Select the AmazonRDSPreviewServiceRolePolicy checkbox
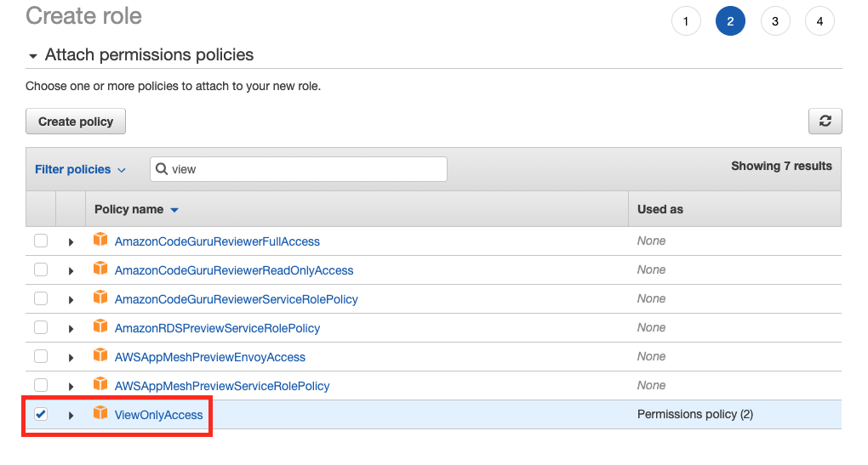Image resolution: width=868 pixels, height=465 pixels. pos(41,327)
